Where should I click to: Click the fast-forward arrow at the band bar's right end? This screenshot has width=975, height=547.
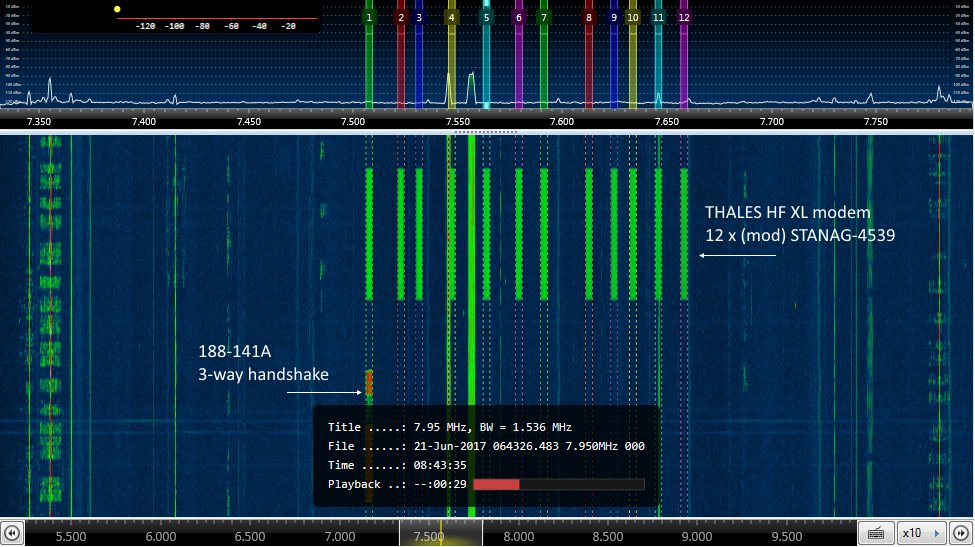(961, 533)
